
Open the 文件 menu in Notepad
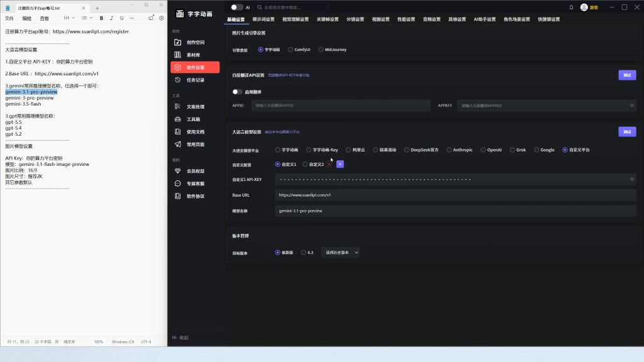click(9, 18)
